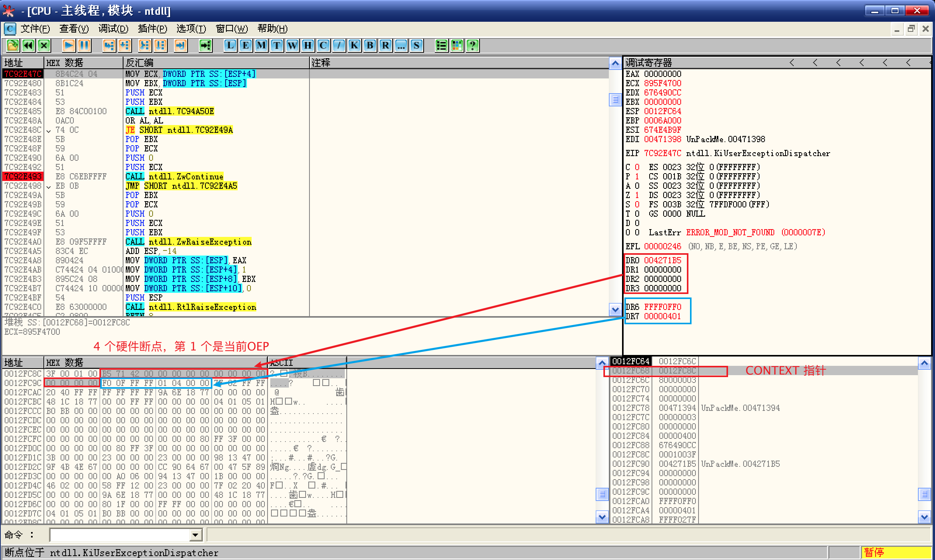Image resolution: width=935 pixels, height=560 pixels.
Task: Open the 调试(D) debug menu
Action: [113, 29]
